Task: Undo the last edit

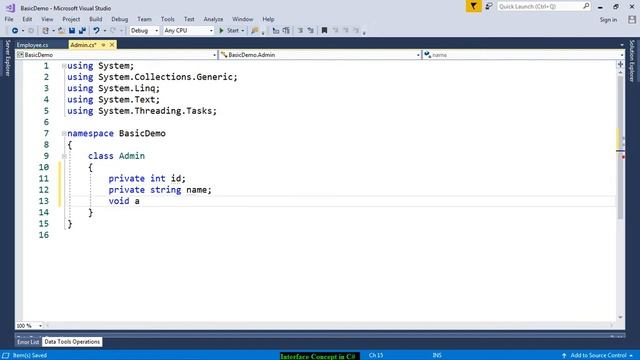Action: coord(96,31)
